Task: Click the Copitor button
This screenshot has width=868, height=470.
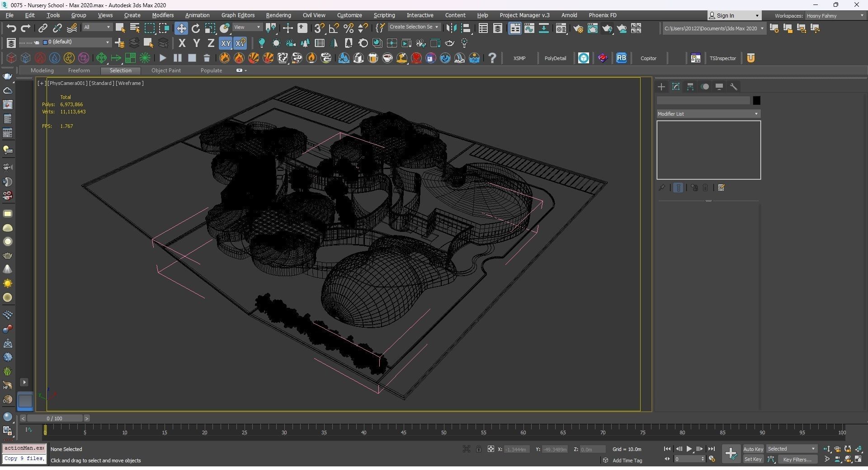Action: 648,58
